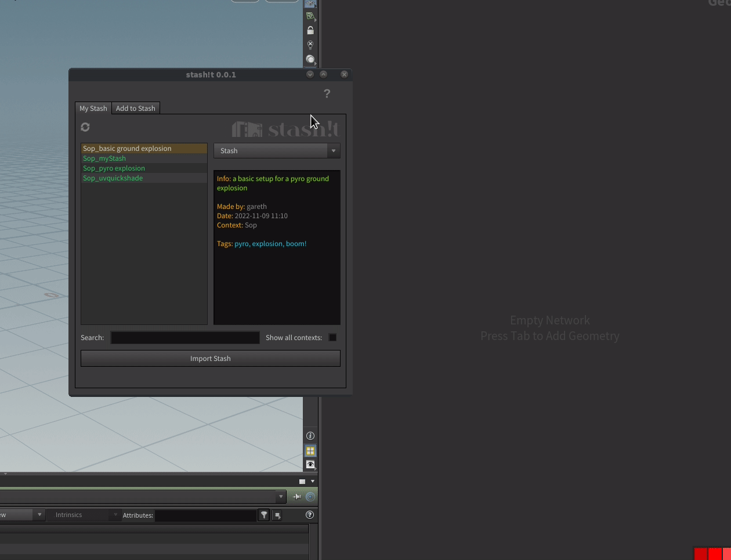Viewport: 731px width, 560px height.
Task: Switch to the Add to Stash tab
Action: [135, 109]
